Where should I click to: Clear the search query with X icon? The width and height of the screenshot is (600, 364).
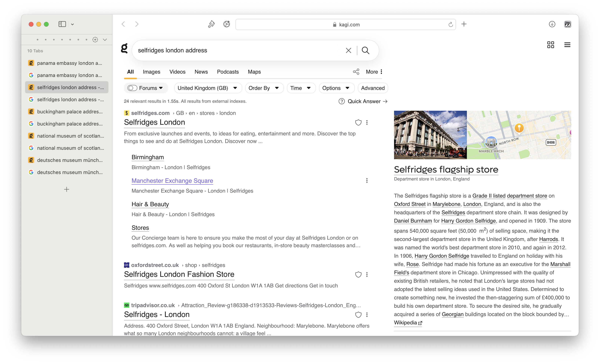[348, 50]
